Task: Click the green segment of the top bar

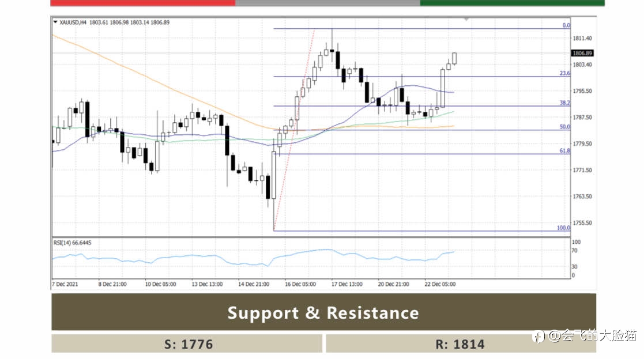Action: coord(512,3)
